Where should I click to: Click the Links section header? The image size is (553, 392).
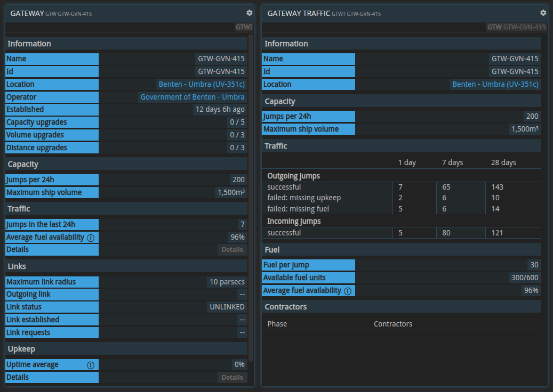coord(126,266)
